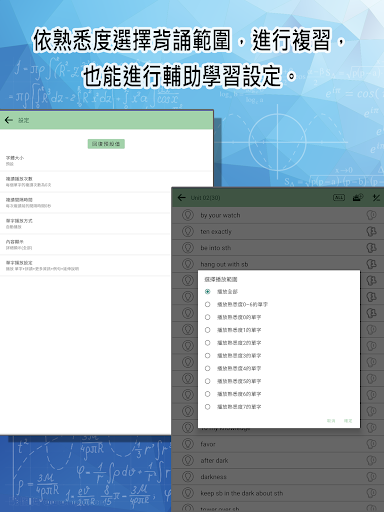Tap head familiarity icon for 'ten exactly'
The image size is (384, 512).
point(371,231)
